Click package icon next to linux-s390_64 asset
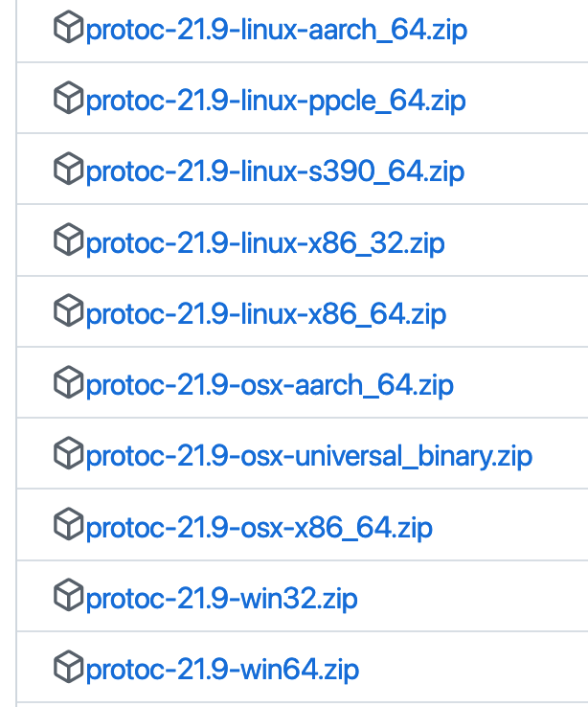 [x=69, y=171]
